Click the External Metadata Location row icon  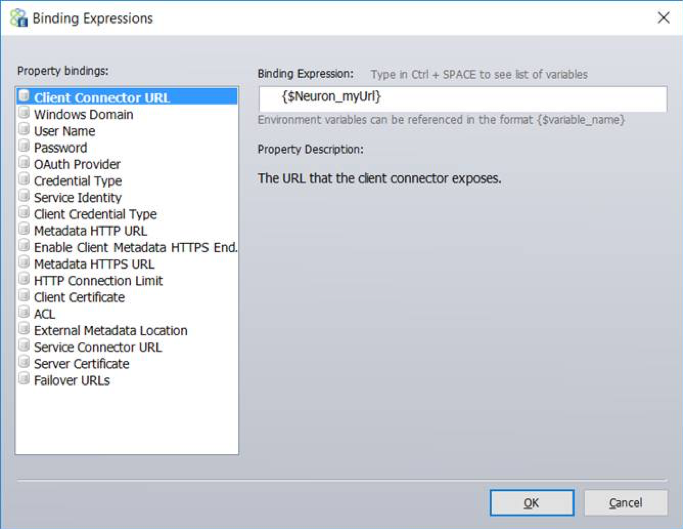24,329
